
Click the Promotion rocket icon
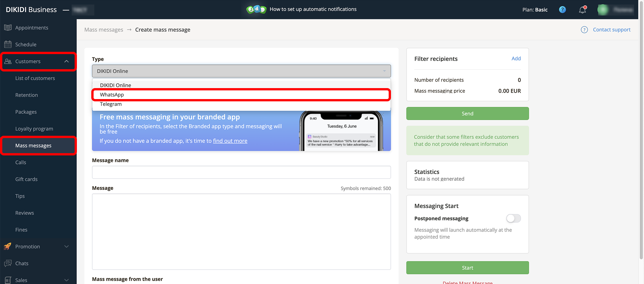(8, 247)
